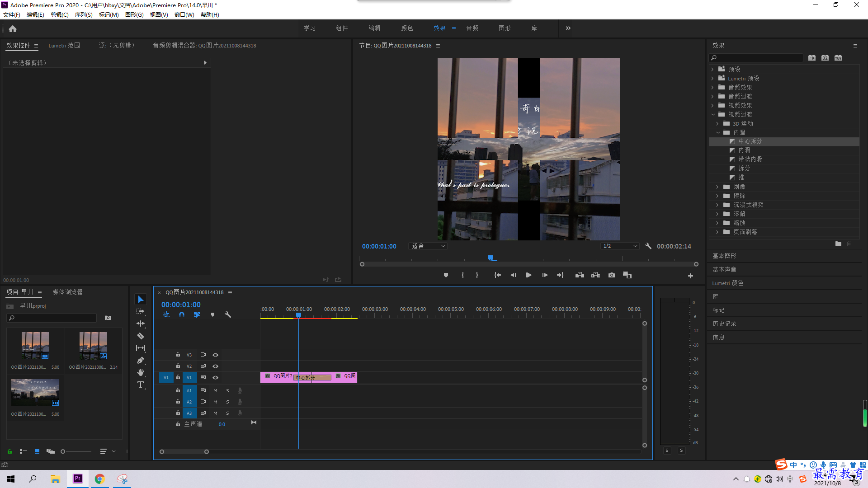Viewport: 868px width, 488px height.
Task: Click the Extract button
Action: [x=595, y=275]
